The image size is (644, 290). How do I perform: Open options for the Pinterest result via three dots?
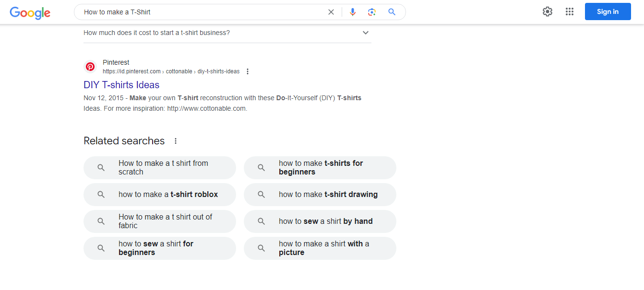point(248,71)
